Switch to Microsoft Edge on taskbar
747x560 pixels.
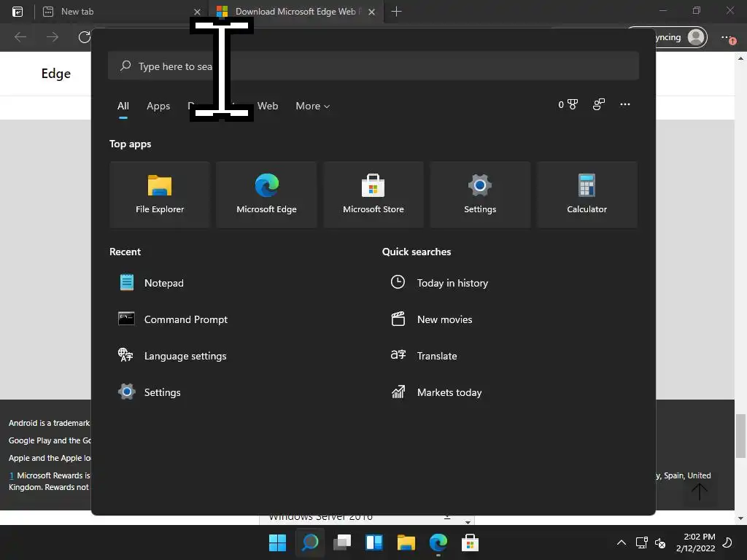point(438,542)
